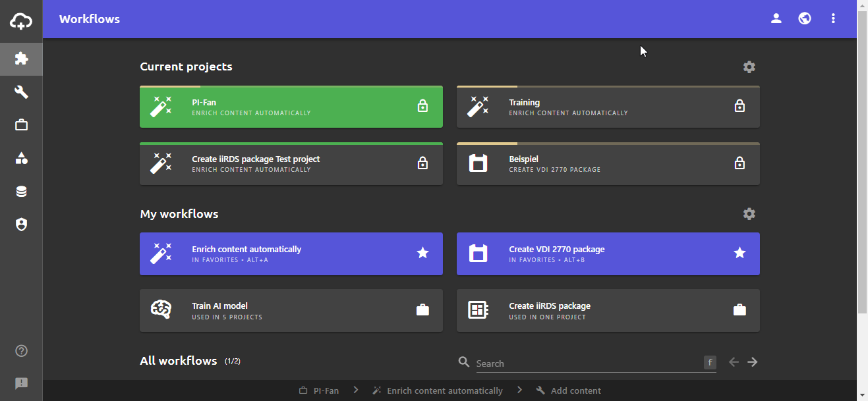
Task: Open the Training project
Action: point(608,107)
